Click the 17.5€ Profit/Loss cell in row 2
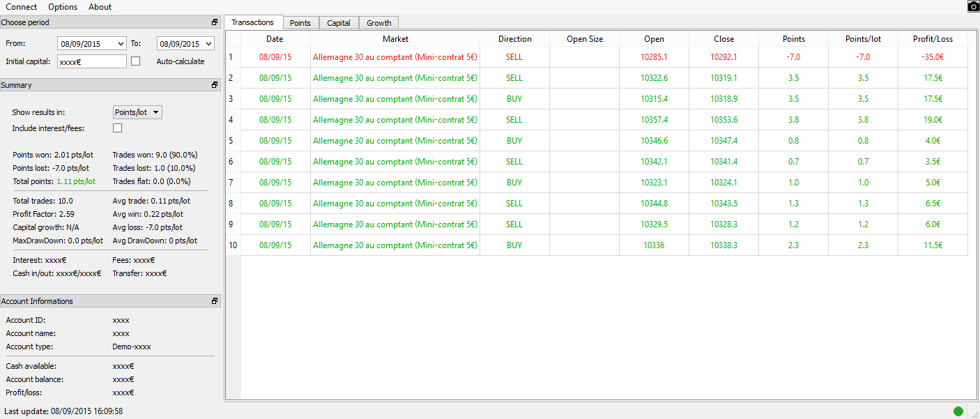 (933, 78)
